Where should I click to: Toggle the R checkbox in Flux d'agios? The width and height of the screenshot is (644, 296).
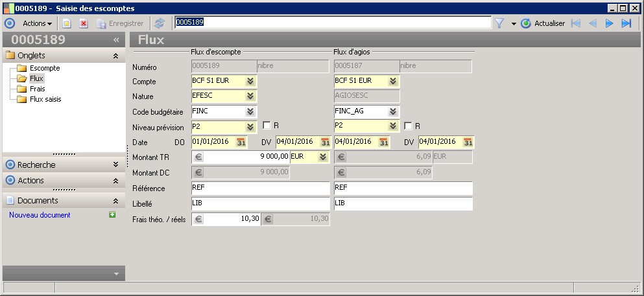tap(408, 126)
